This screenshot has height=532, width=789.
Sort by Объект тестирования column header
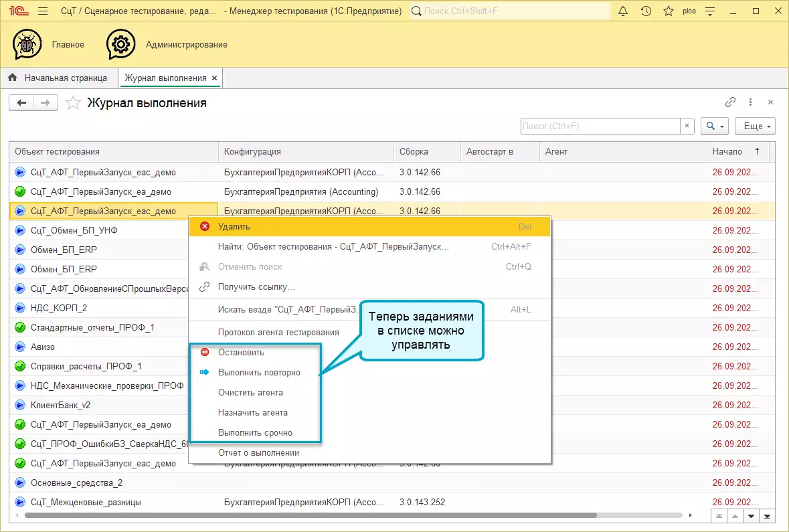click(x=114, y=152)
